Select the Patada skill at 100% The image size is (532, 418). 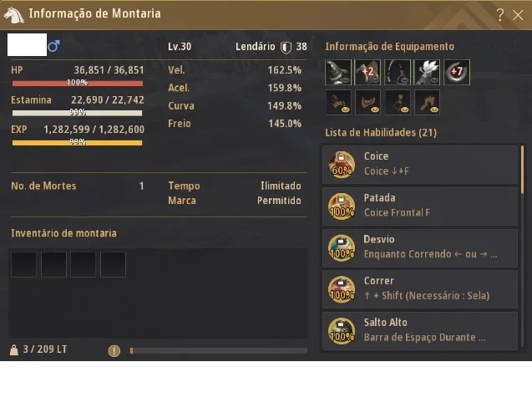(420, 206)
